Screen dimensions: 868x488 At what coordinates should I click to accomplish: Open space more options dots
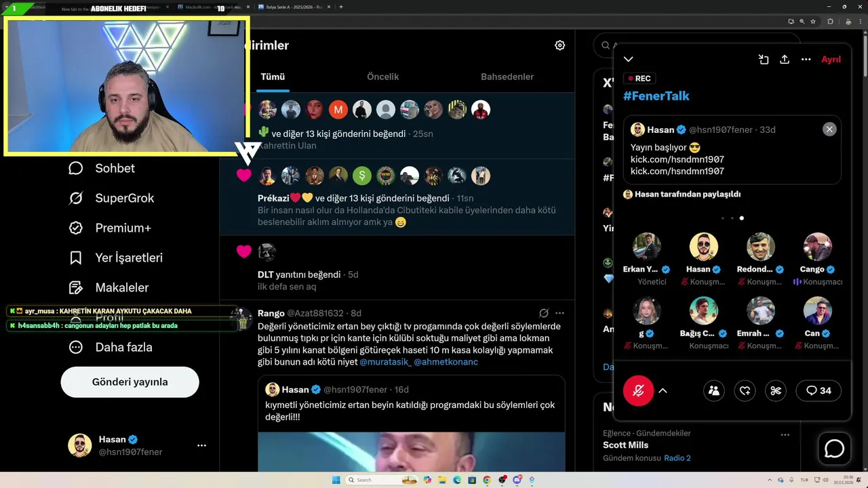(806, 60)
